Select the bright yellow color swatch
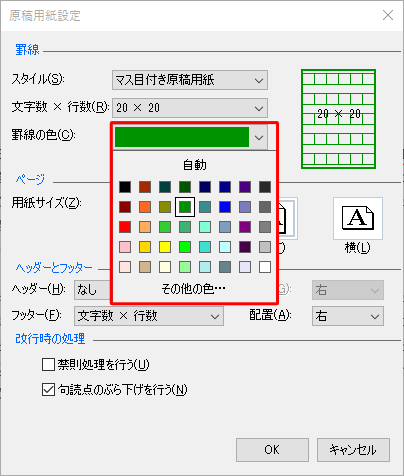Viewport: 404px width, 476px height. [165, 247]
